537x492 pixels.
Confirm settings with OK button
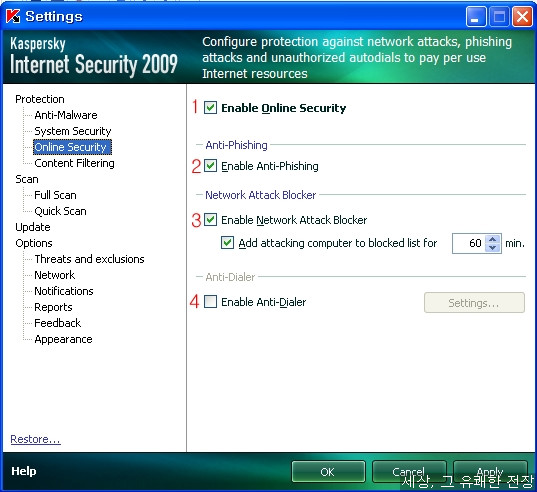pyautogui.click(x=328, y=472)
